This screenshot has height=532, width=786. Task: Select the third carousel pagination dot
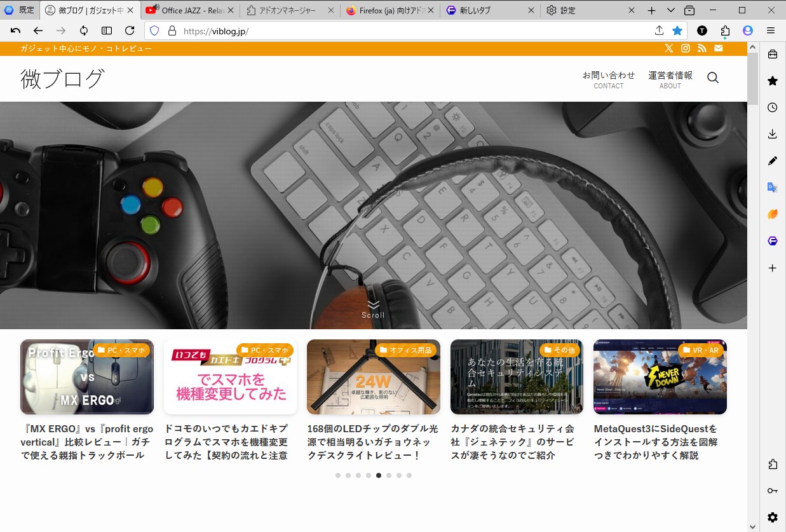coord(358,475)
